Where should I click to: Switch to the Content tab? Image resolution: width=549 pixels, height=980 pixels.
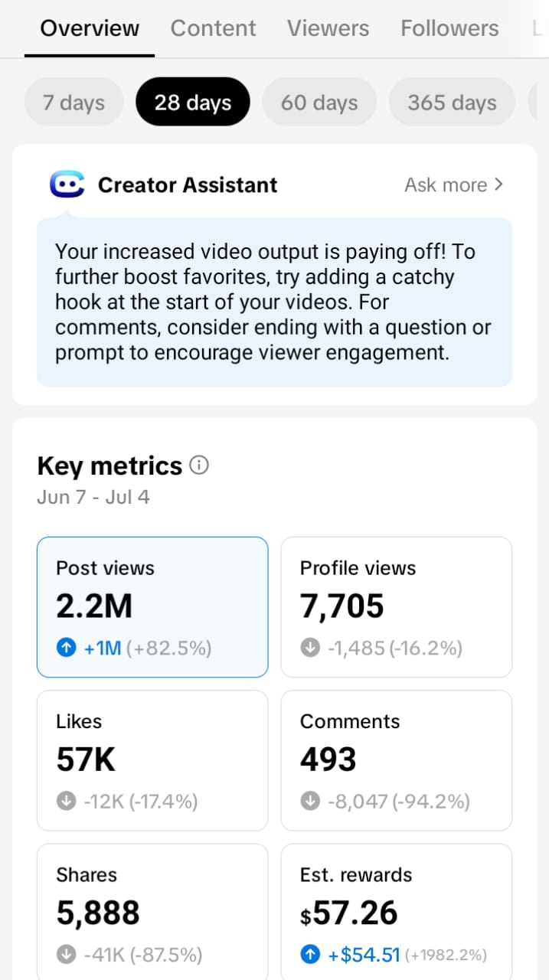coord(213,28)
